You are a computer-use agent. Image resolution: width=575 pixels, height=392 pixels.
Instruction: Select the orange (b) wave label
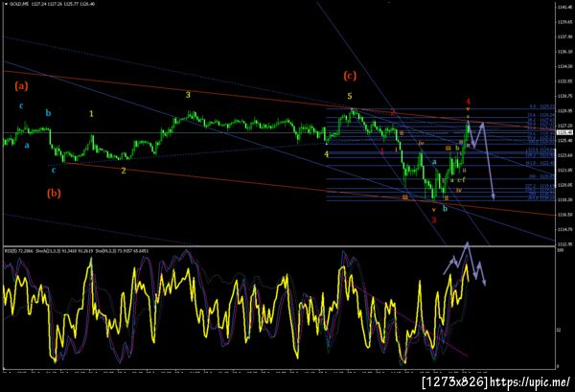point(54,194)
